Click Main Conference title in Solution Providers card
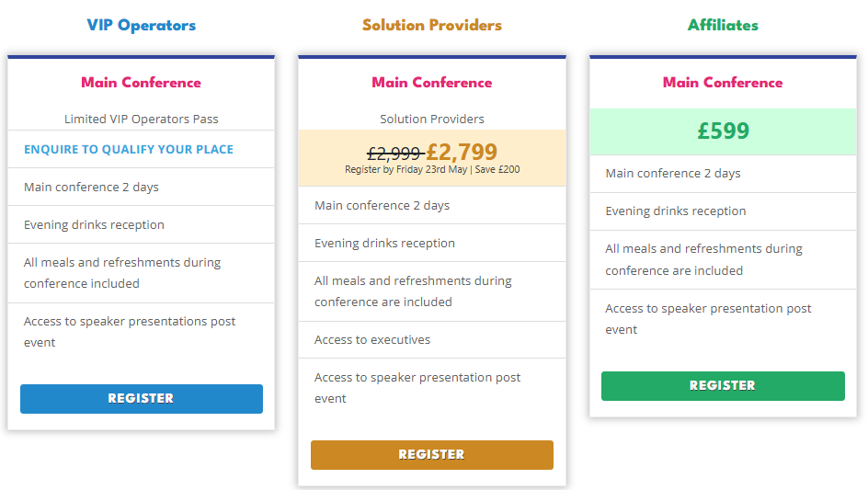This screenshot has height=490, width=868. coord(432,83)
